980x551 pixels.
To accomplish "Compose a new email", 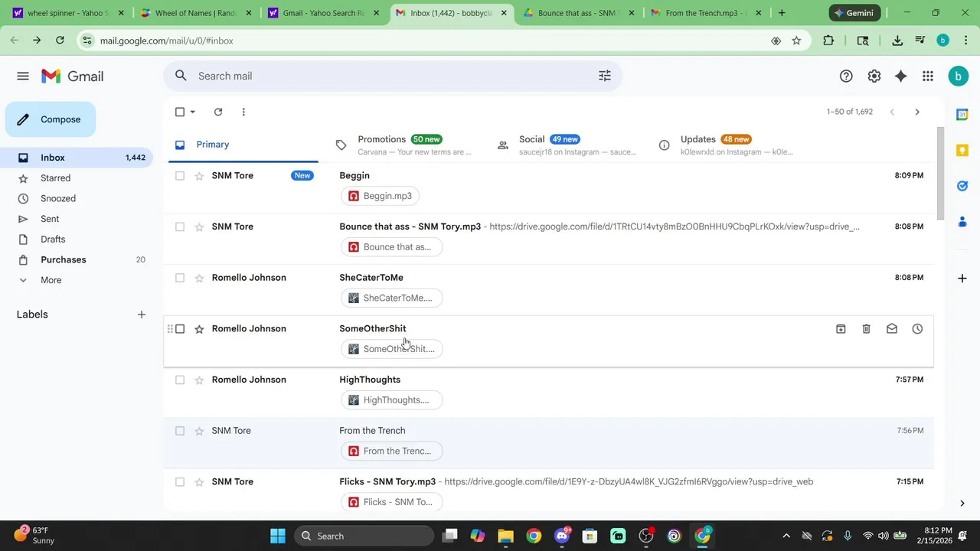I will (x=51, y=119).
